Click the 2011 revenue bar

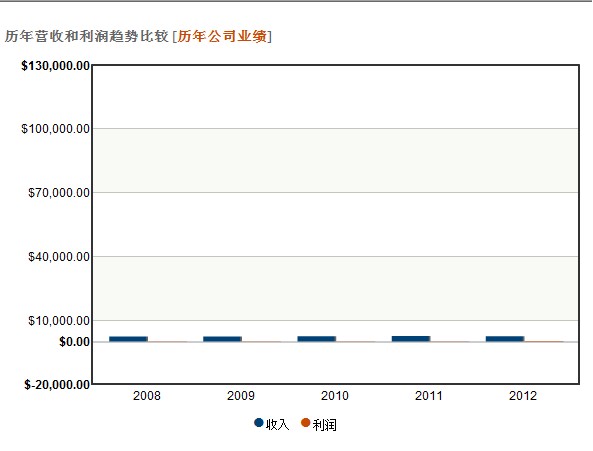[x=411, y=339]
